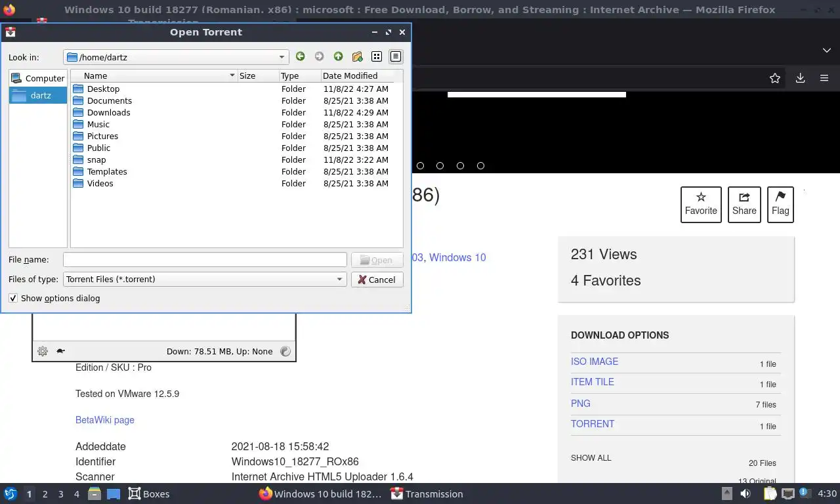Bookmark page with Firefox star icon

775,78
